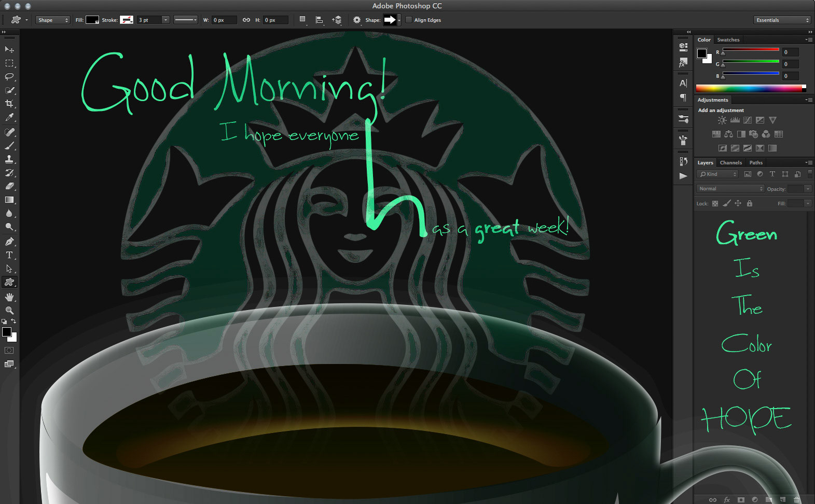Select the Eyedropper tool
815x504 pixels.
tap(9, 118)
